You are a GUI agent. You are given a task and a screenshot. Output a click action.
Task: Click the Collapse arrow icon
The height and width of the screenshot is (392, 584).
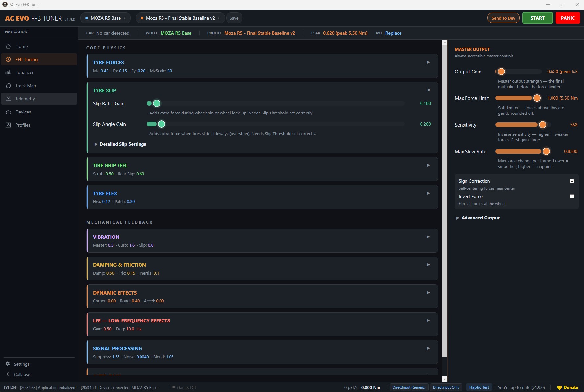(8, 374)
